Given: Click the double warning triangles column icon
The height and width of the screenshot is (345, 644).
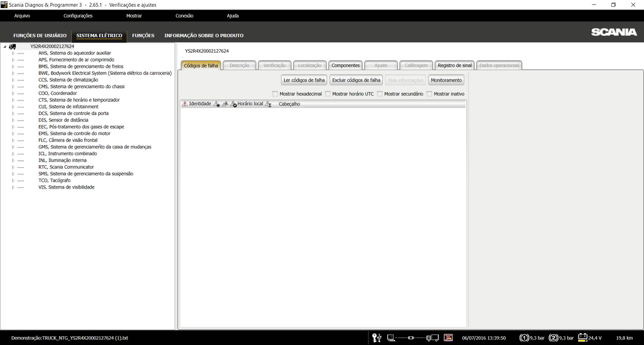Looking at the screenshot, I should tap(225, 104).
